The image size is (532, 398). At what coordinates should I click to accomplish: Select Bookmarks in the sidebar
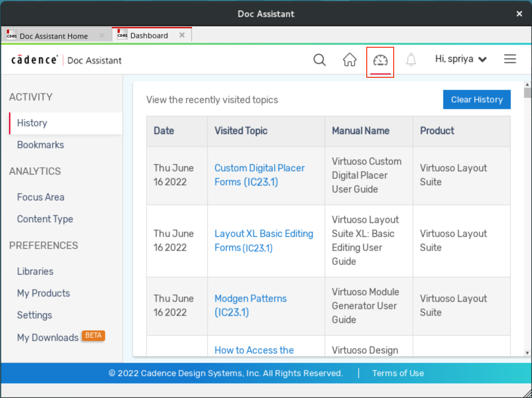[40, 145]
